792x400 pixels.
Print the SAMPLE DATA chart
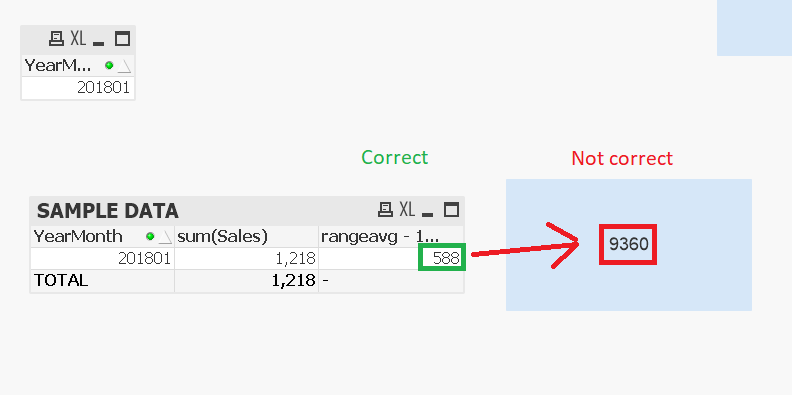point(385,210)
